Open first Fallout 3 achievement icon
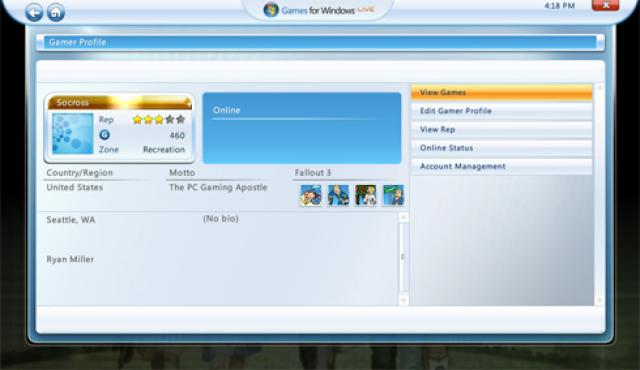The height and width of the screenshot is (370, 640). 310,195
